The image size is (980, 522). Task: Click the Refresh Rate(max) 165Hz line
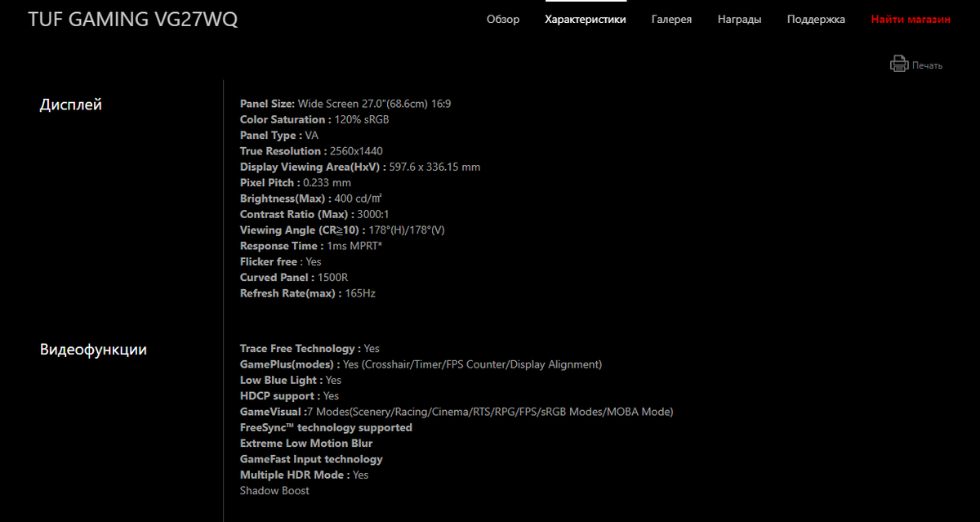[308, 293]
